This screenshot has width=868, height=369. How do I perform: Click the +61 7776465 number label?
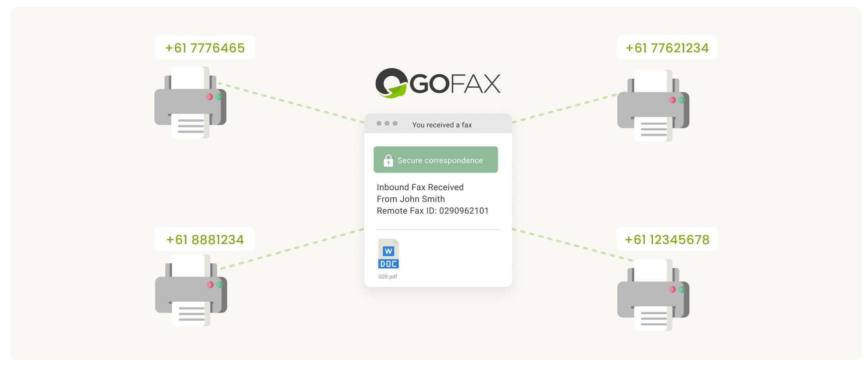205,47
